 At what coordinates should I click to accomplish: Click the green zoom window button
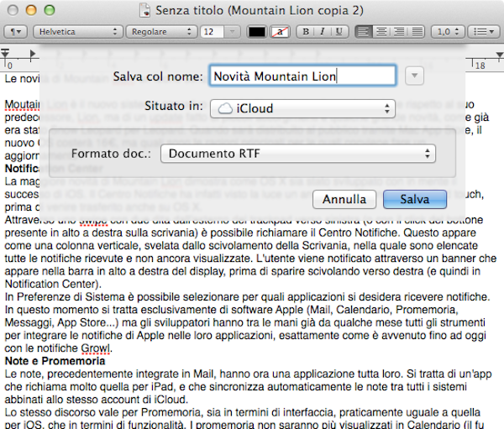(x=50, y=10)
